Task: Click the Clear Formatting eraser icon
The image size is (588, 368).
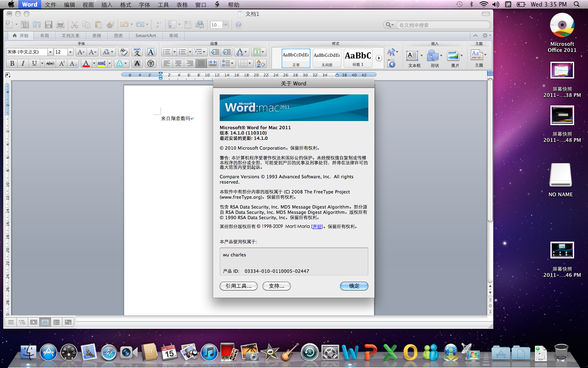Action: coord(124,52)
